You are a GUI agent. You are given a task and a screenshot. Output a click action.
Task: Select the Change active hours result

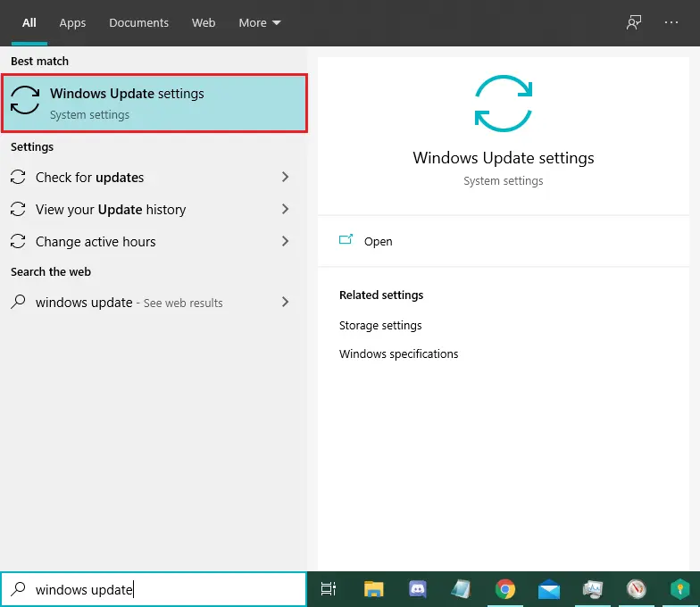tap(154, 241)
